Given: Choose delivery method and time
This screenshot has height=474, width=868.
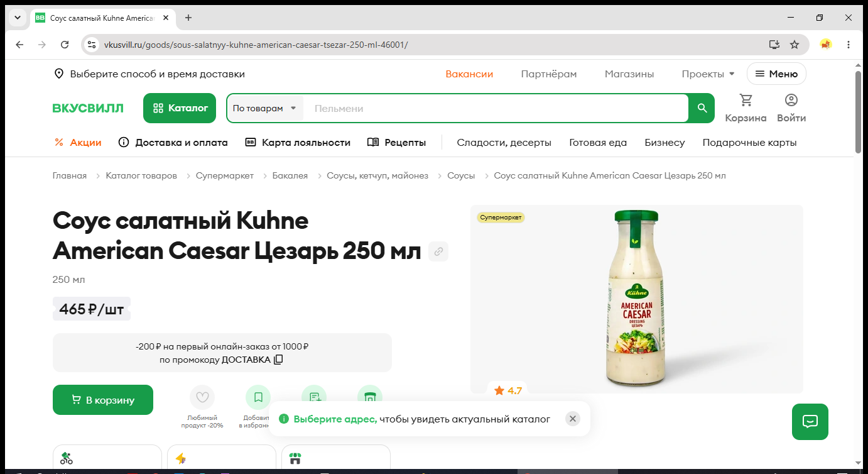Looking at the screenshot, I should tap(157, 74).
